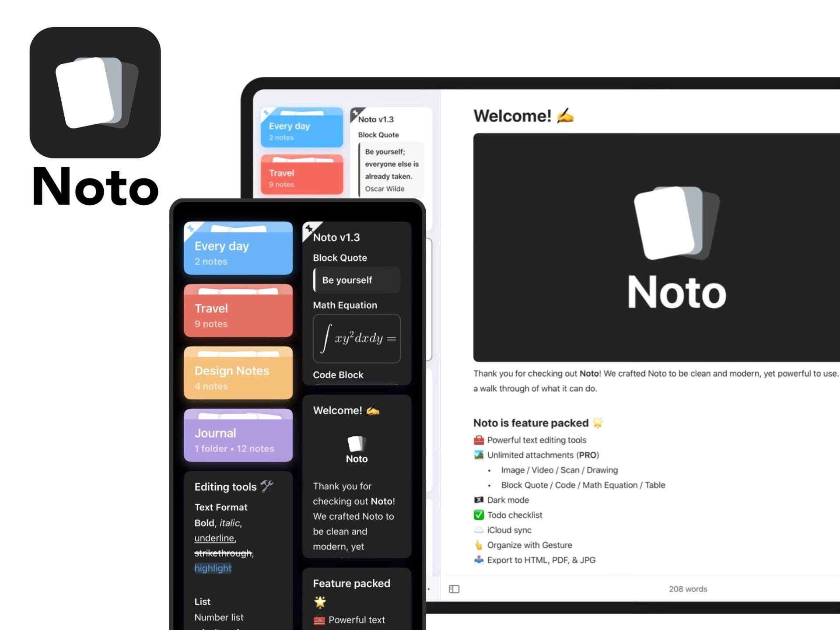Click the Export to HTML PDF icon
The height and width of the screenshot is (630, 840).
[x=478, y=562]
